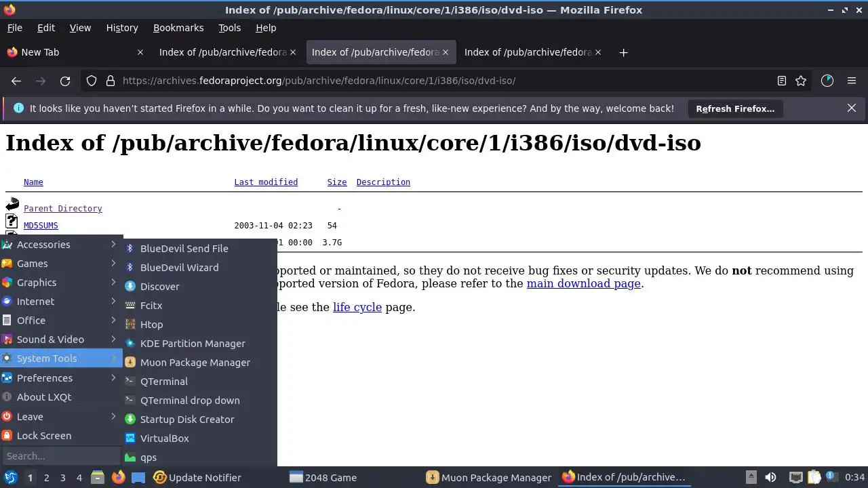Open Firefox hamburger application menu

[852, 81]
